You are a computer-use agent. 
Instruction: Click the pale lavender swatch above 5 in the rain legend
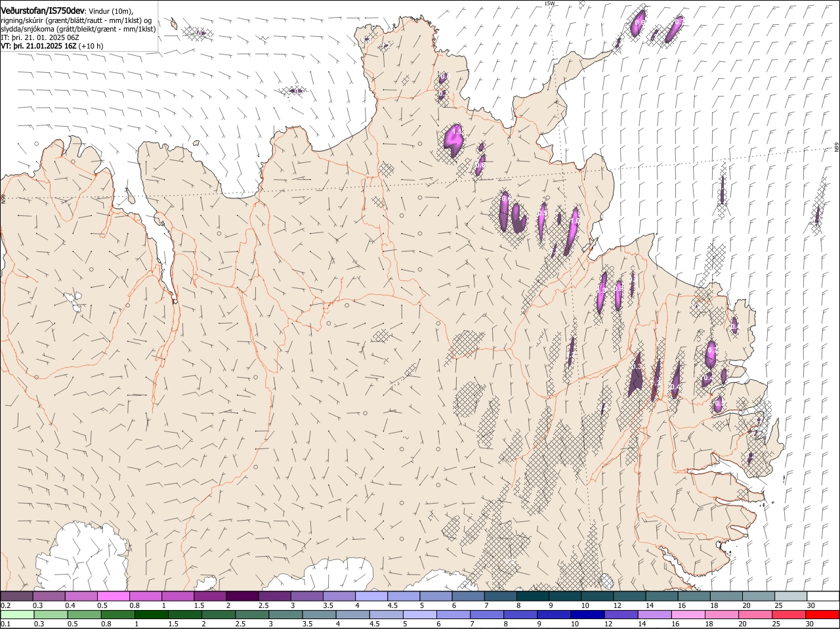(x=419, y=615)
